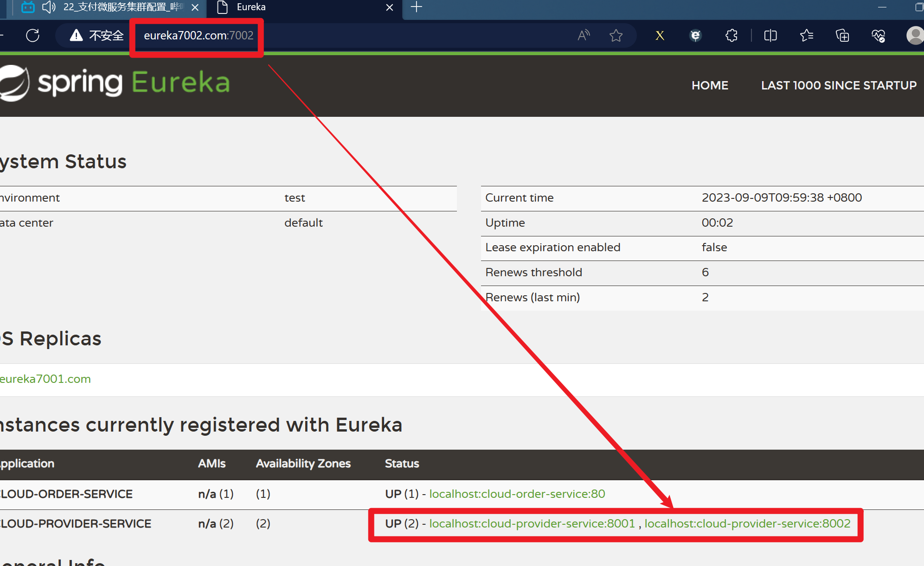Click the AMIs column header
The image size is (924, 566).
[x=212, y=464]
